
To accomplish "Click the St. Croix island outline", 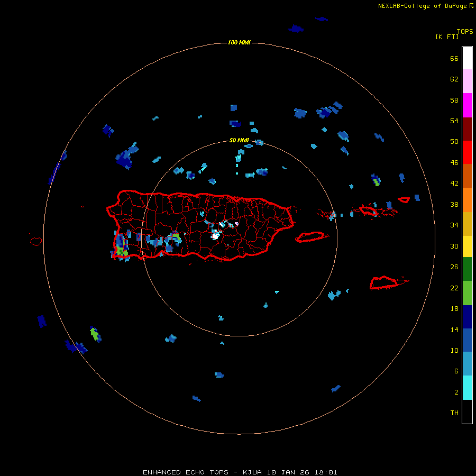I will [x=384, y=282].
